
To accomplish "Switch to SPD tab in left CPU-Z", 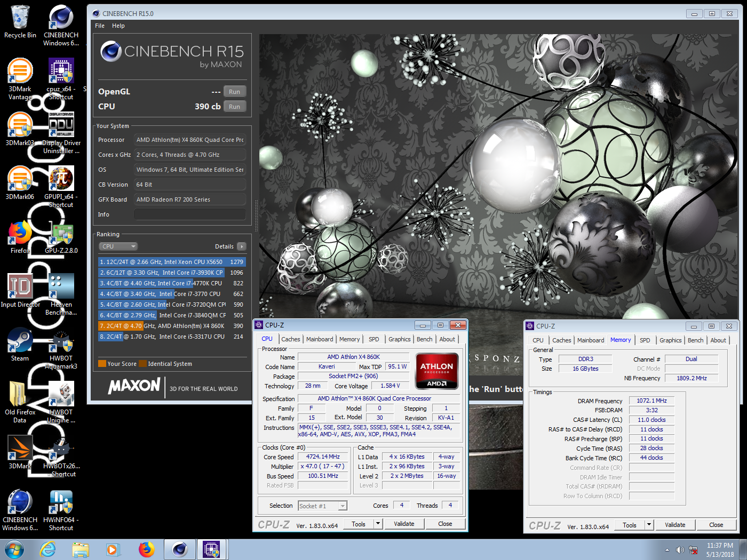I will click(374, 339).
